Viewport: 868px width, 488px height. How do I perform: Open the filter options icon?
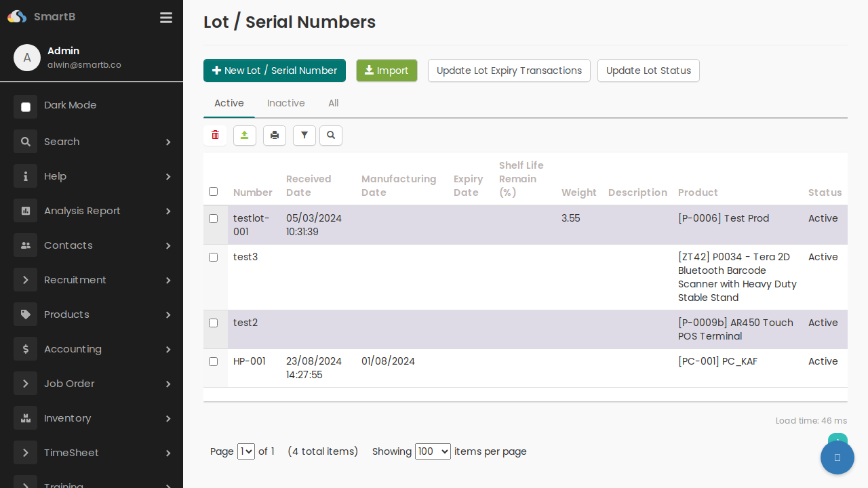[304, 136]
